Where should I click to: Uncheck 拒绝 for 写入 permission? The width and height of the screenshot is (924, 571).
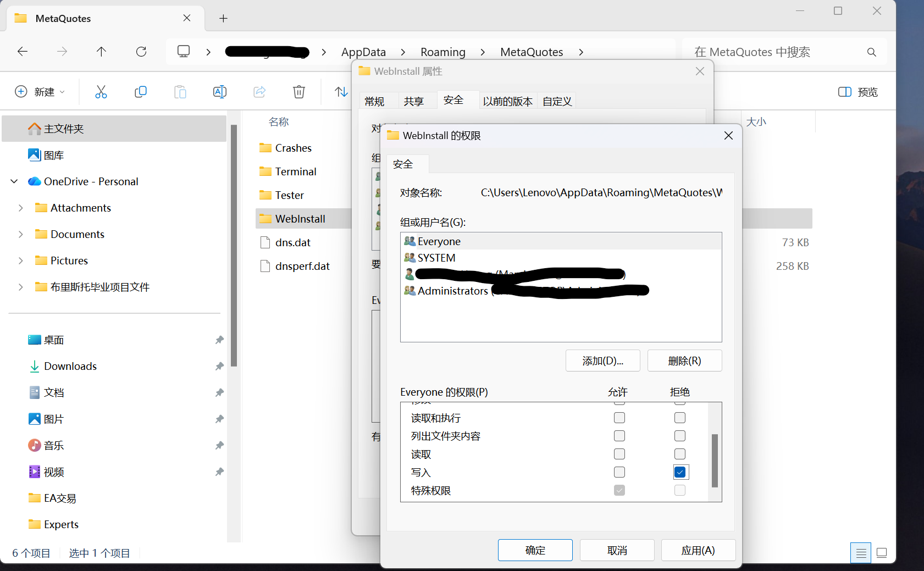point(680,472)
